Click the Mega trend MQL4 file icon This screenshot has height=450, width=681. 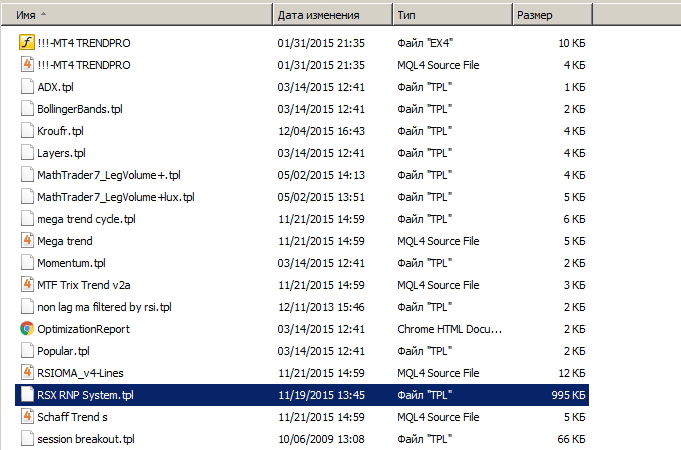click(27, 241)
